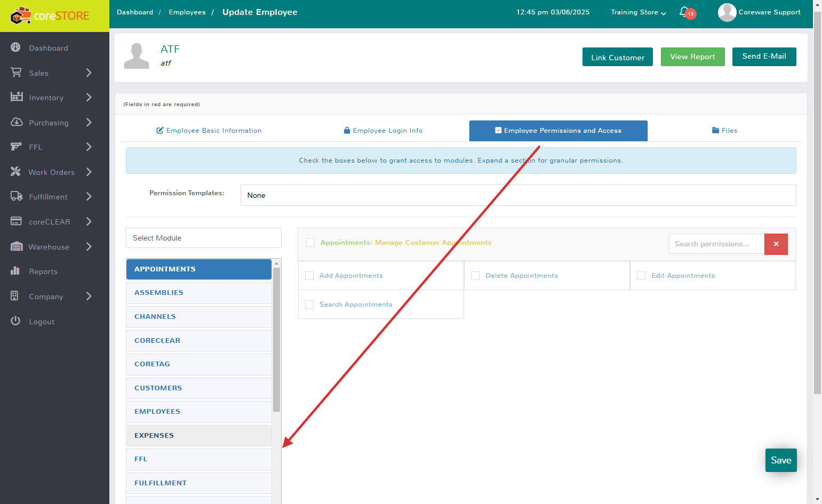Toggle the Appointments module master checkbox
The height and width of the screenshot is (504, 822).
tap(310, 243)
